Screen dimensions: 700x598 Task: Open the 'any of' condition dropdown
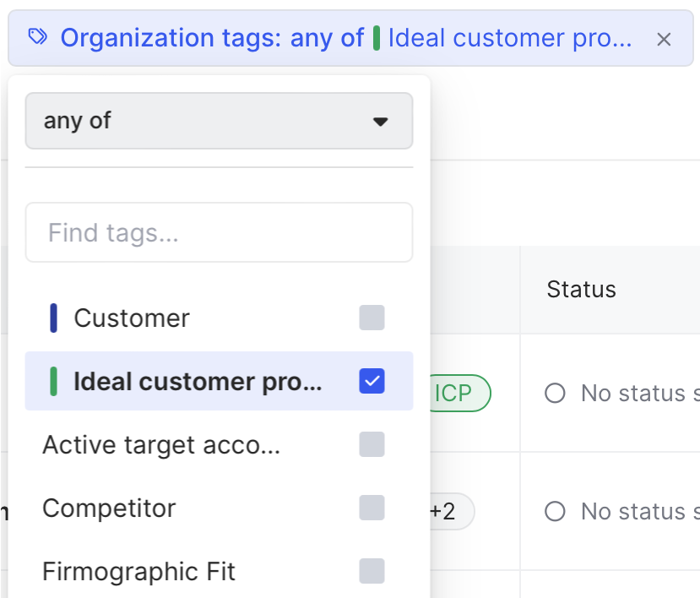click(x=219, y=121)
